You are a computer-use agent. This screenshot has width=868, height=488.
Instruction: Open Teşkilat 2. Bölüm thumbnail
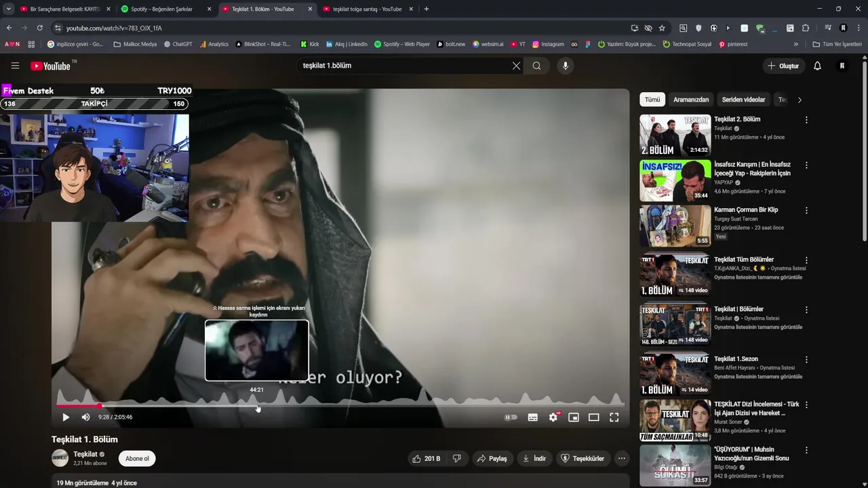(x=675, y=135)
